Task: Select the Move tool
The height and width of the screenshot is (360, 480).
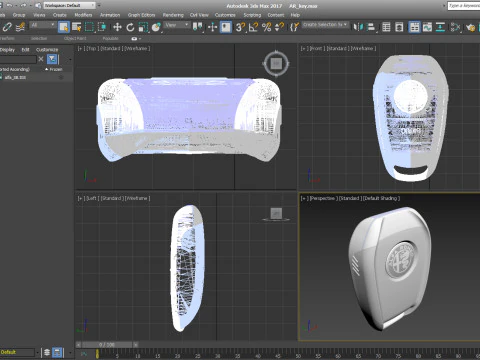Action: pos(117,27)
